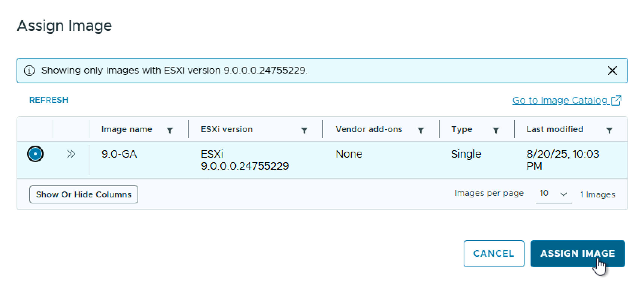This screenshot has width=644, height=283.
Task: Cancel the Assign Image dialog
Action: click(494, 254)
